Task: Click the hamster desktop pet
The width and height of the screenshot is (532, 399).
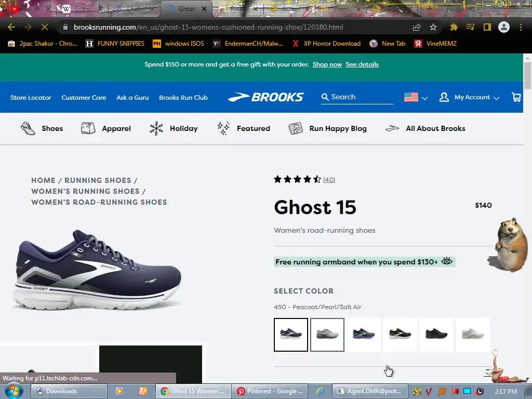Action: click(511, 245)
